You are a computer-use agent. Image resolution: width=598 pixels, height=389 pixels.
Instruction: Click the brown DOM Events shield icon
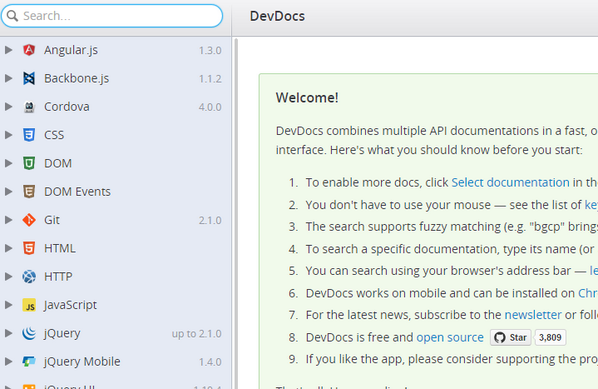pyautogui.click(x=29, y=191)
